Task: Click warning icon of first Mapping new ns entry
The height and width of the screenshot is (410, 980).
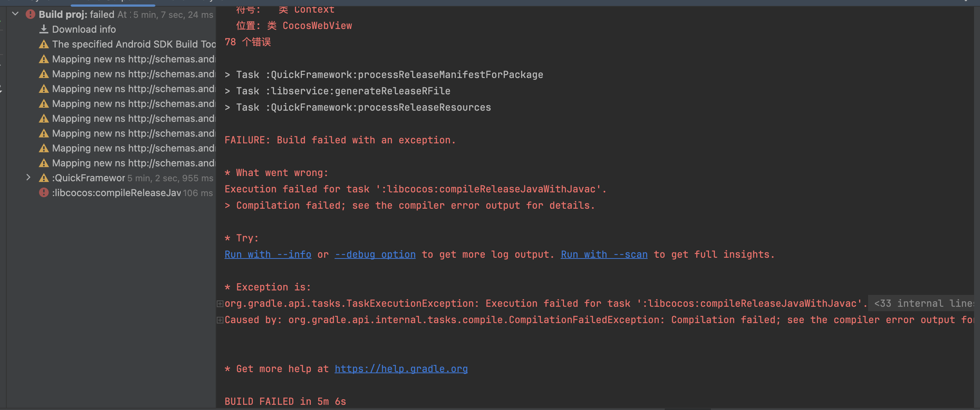Action: (x=44, y=59)
